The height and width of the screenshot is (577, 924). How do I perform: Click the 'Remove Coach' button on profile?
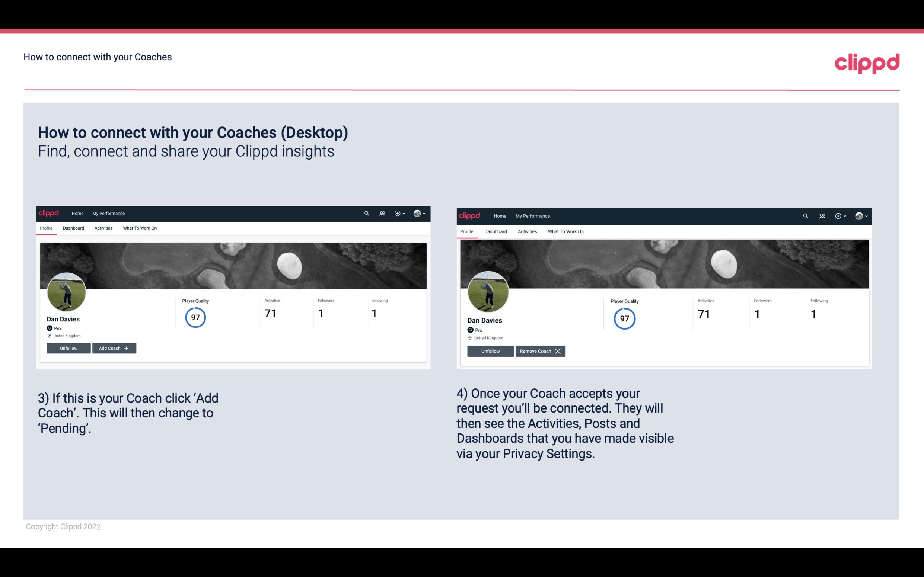point(540,351)
